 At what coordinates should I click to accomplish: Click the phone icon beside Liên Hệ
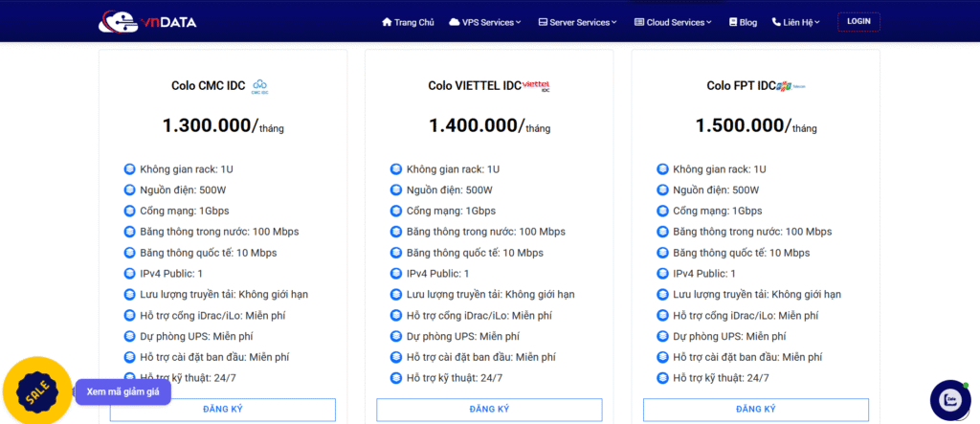(776, 22)
